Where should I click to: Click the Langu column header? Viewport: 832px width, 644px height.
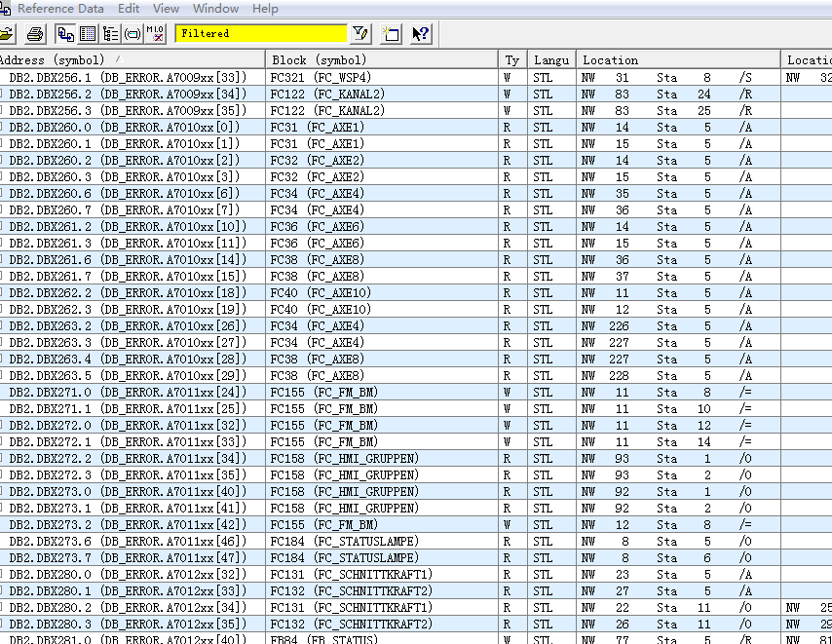(550, 60)
